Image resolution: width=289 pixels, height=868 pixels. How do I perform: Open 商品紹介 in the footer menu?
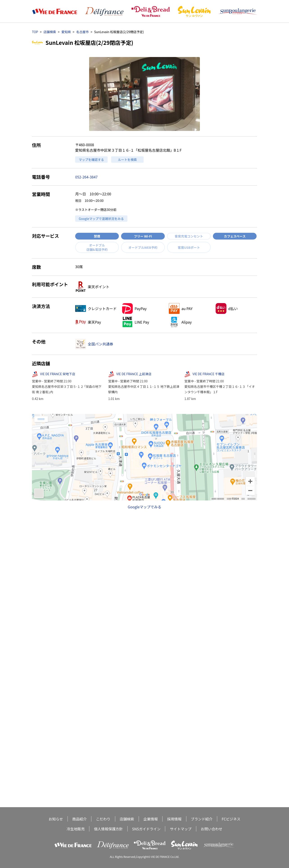coord(79,819)
